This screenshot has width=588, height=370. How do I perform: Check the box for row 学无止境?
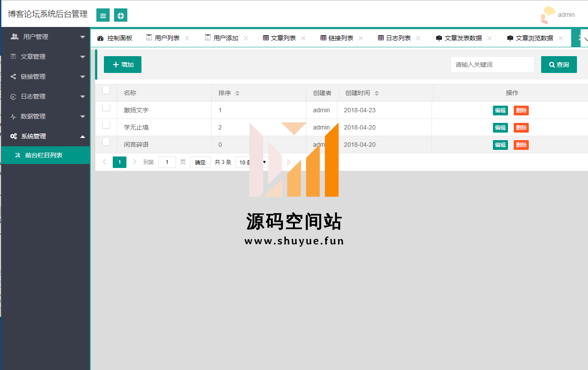pos(106,125)
